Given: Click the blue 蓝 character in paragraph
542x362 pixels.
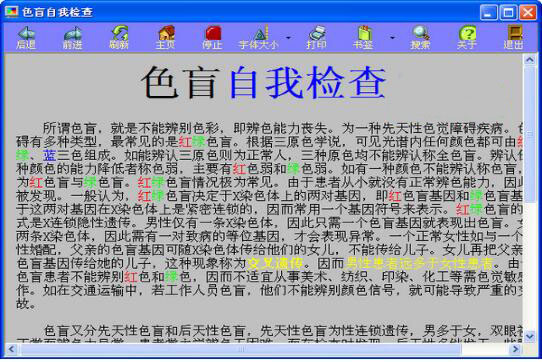Looking at the screenshot, I should pyautogui.click(x=49, y=156).
